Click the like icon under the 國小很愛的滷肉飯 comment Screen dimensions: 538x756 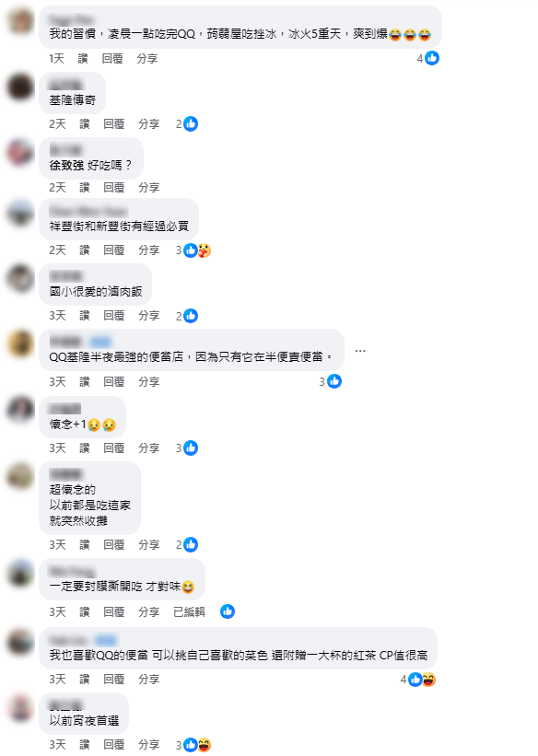point(191,316)
